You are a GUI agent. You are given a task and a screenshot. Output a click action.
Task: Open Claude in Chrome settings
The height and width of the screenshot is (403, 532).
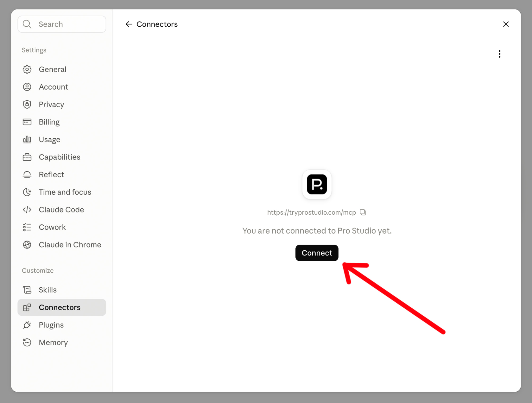[62, 245]
